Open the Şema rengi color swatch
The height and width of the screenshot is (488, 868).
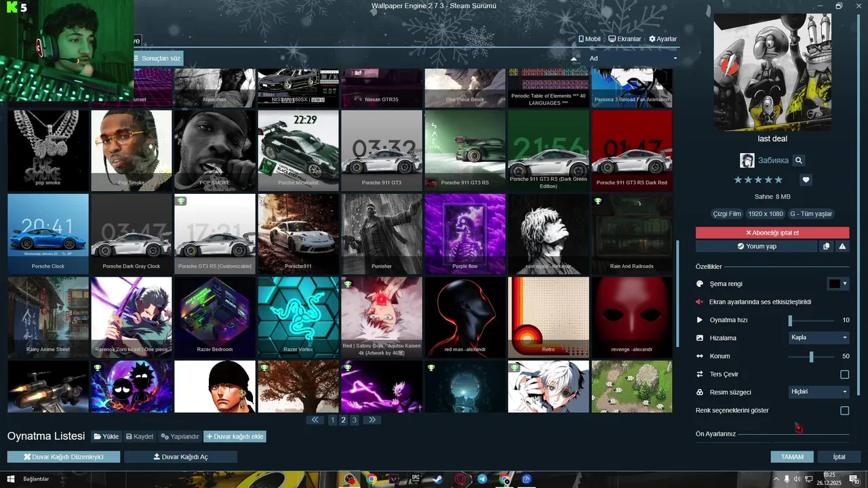click(x=838, y=283)
